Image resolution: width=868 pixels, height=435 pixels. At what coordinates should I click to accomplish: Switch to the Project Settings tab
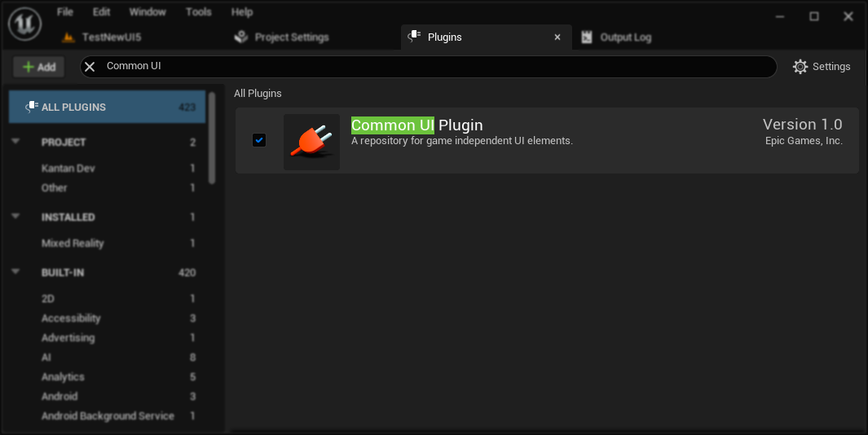tap(292, 37)
